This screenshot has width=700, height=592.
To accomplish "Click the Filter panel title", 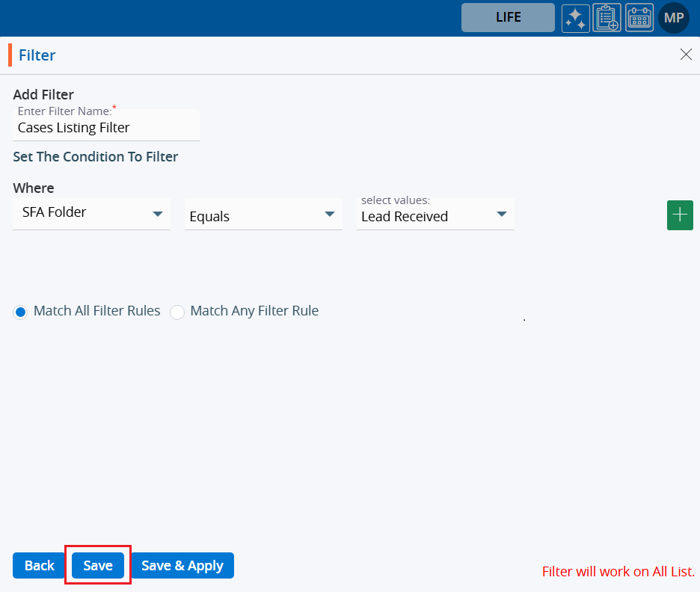I will pyautogui.click(x=37, y=55).
